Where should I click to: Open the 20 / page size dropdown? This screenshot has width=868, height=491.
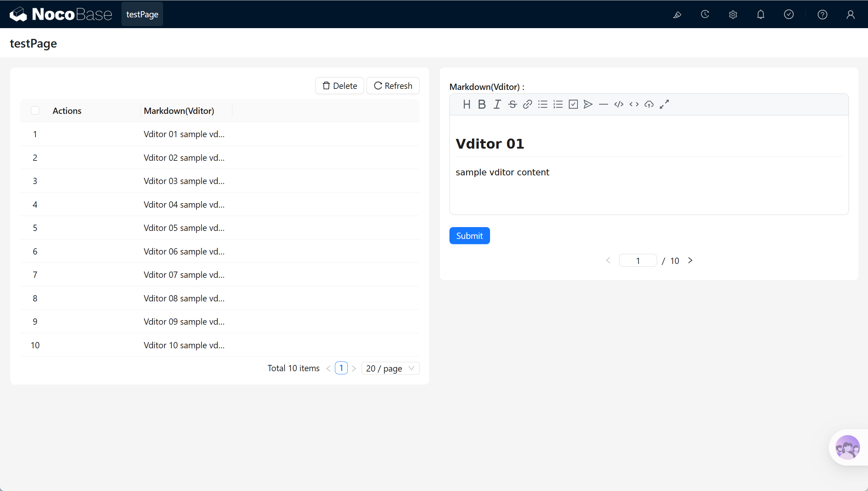390,368
